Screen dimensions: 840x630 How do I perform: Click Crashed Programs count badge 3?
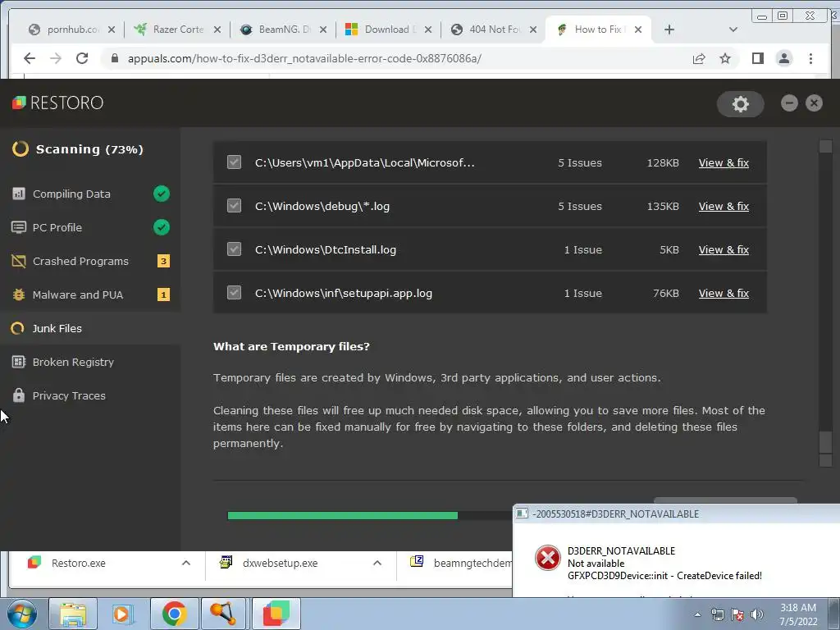point(163,261)
